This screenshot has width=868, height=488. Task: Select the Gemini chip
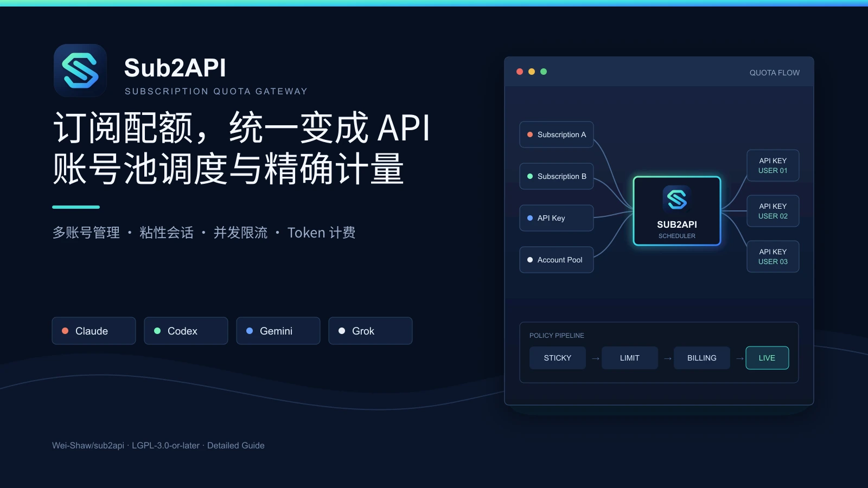click(278, 331)
